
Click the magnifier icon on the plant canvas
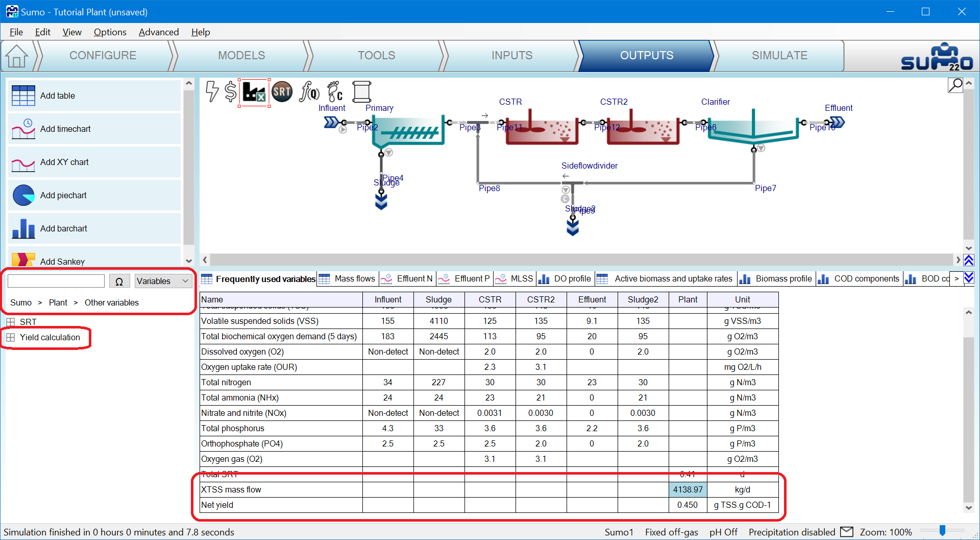pyautogui.click(x=955, y=85)
